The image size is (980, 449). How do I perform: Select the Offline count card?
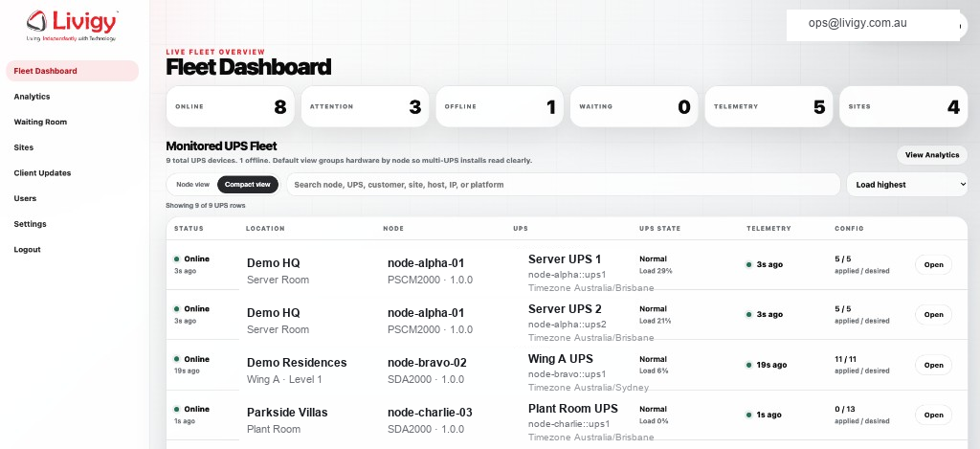point(500,107)
